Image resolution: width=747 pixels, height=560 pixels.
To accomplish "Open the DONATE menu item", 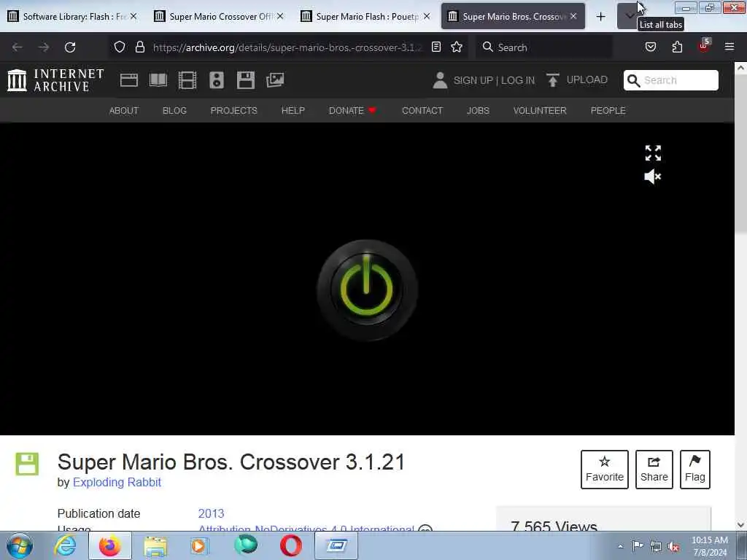I will 352,111.
